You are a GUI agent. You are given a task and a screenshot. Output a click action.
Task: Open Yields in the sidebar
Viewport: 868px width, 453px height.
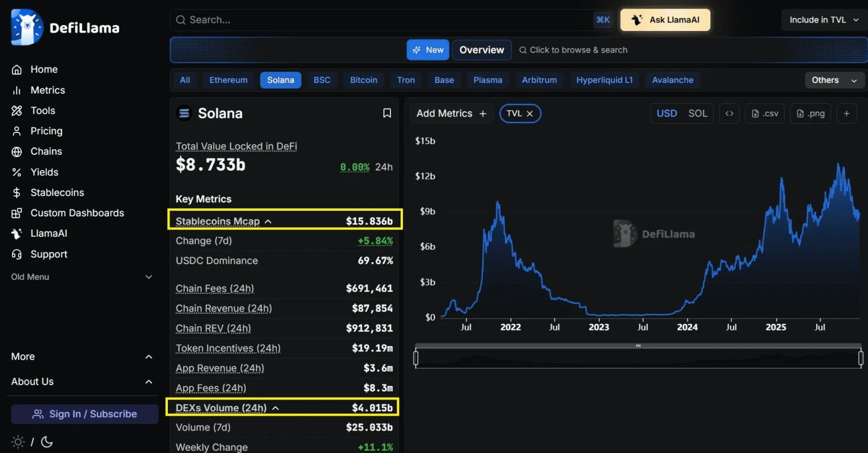[x=44, y=172]
